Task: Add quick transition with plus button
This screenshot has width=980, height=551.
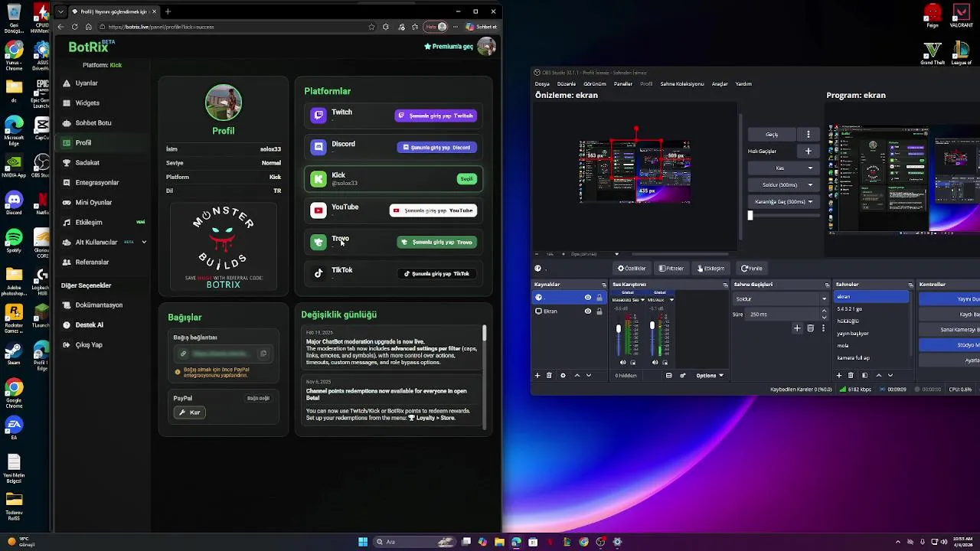Action: (808, 151)
